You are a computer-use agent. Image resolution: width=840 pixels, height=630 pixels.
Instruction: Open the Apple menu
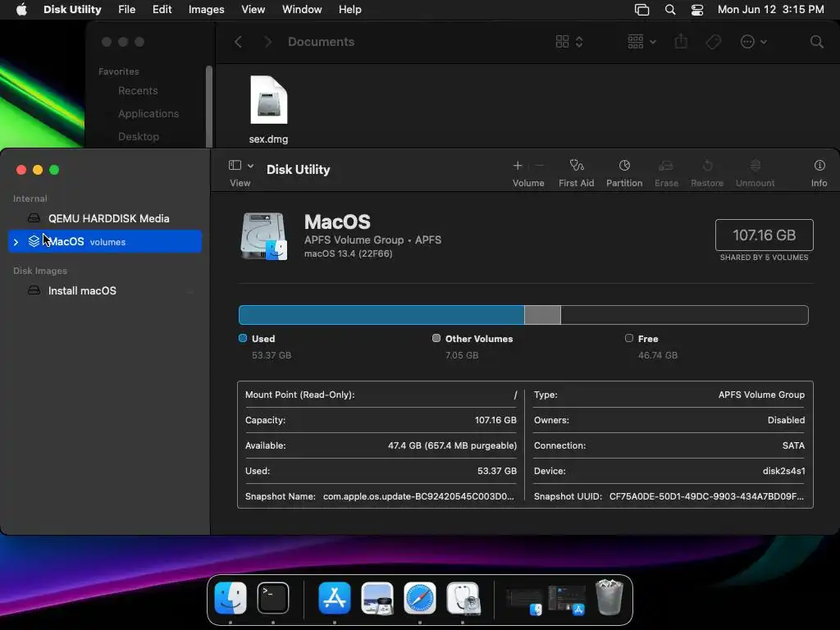pos(21,10)
